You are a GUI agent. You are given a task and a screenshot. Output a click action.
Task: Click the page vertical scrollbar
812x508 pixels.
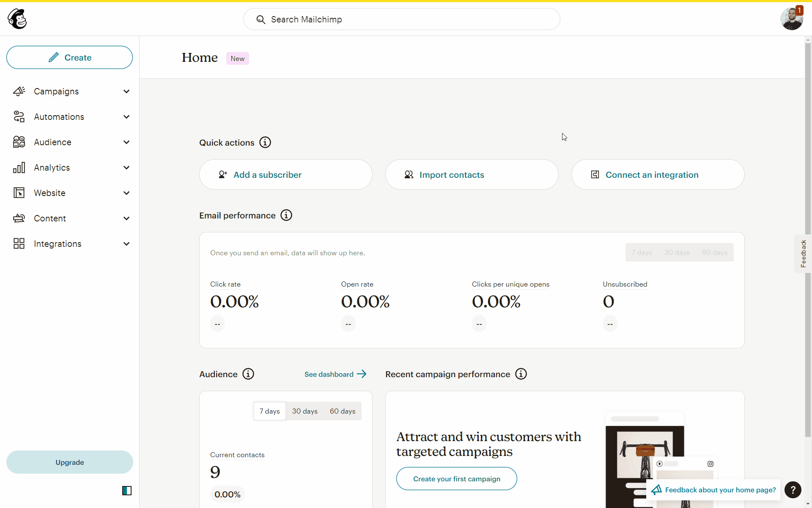[x=808, y=240]
